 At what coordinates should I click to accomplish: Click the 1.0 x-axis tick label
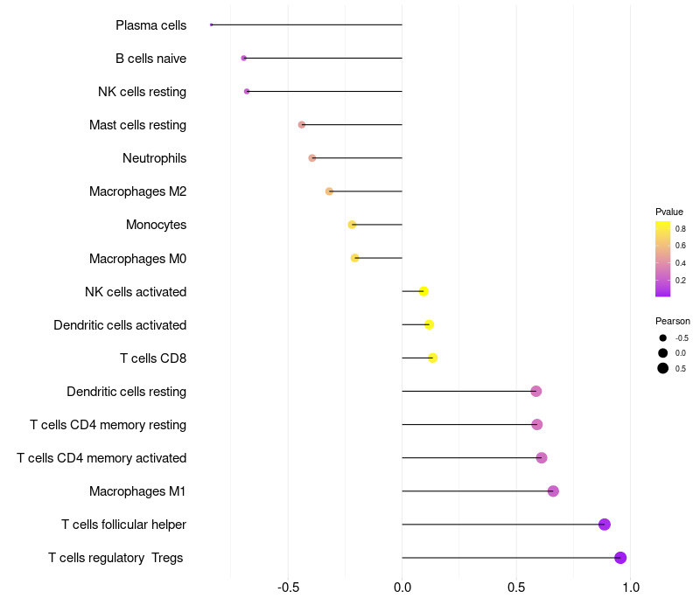click(x=631, y=587)
